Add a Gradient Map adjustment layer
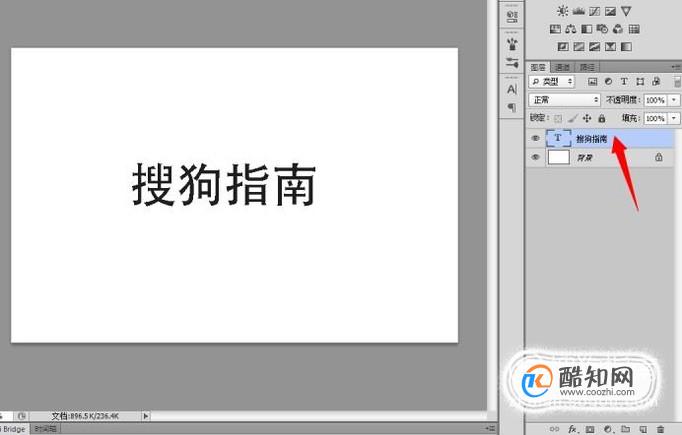 626,47
